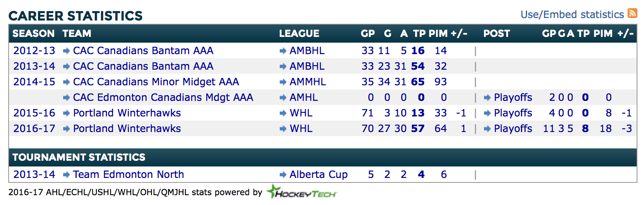644x205 pixels.
Task: Click the arrow icon beside CAC Canadians Minor Midget AAA
Action: tap(66, 82)
